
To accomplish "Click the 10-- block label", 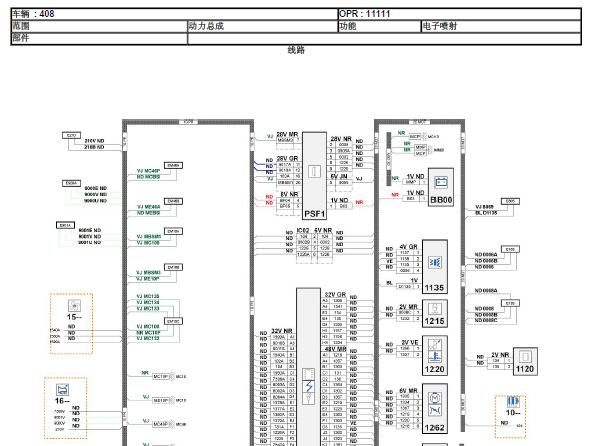I will (513, 413).
